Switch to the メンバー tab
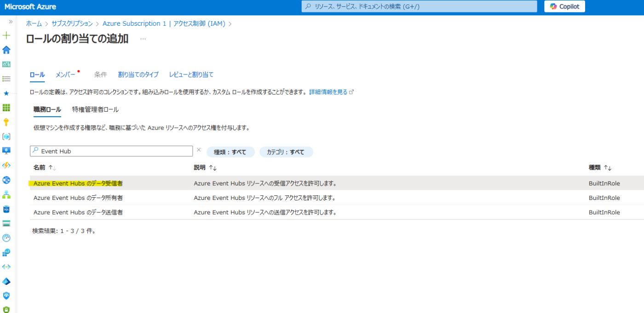 [x=66, y=74]
